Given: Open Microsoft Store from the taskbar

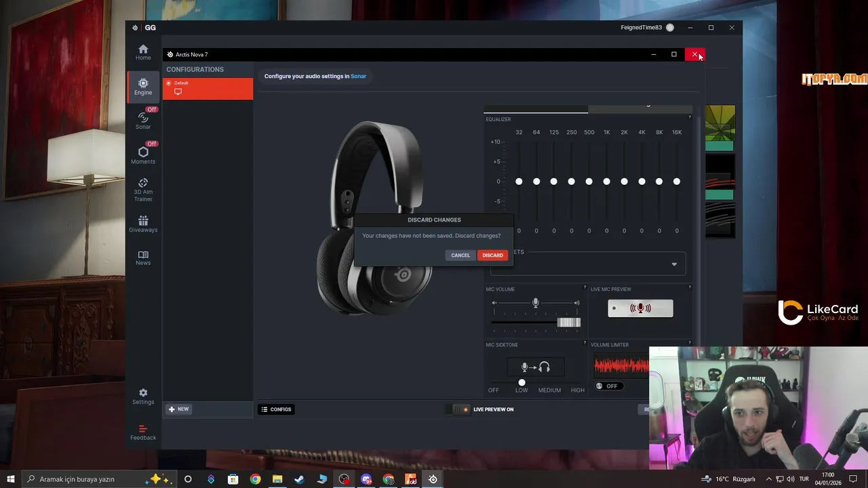Looking at the screenshot, I should pyautogui.click(x=233, y=479).
